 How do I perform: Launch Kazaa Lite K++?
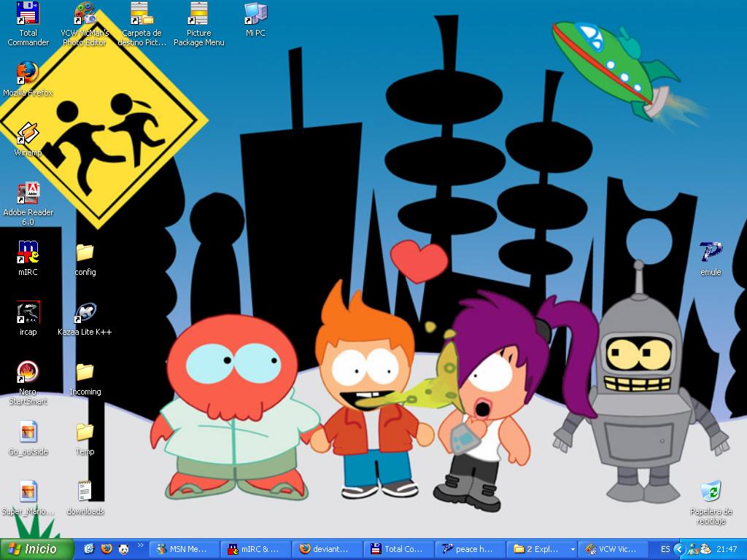tap(86, 315)
